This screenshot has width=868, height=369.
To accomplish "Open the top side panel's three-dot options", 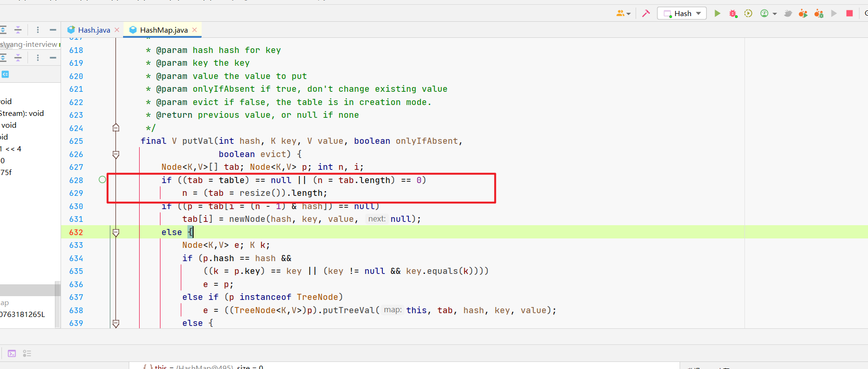I will click(38, 30).
